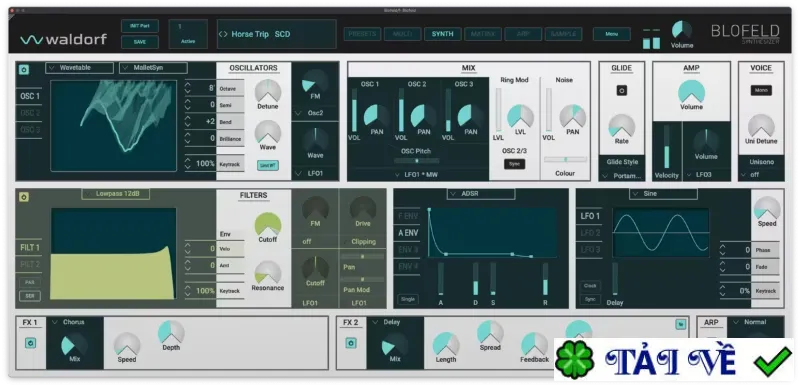The width and height of the screenshot is (800, 387).
Task: Switch to the MATRIX tab
Action: coord(483,34)
